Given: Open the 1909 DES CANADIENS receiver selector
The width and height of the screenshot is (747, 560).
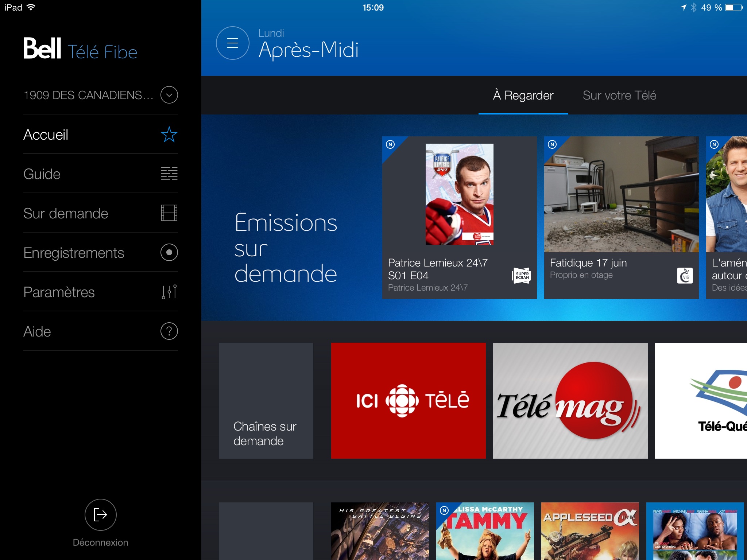Looking at the screenshot, I should pos(88,95).
